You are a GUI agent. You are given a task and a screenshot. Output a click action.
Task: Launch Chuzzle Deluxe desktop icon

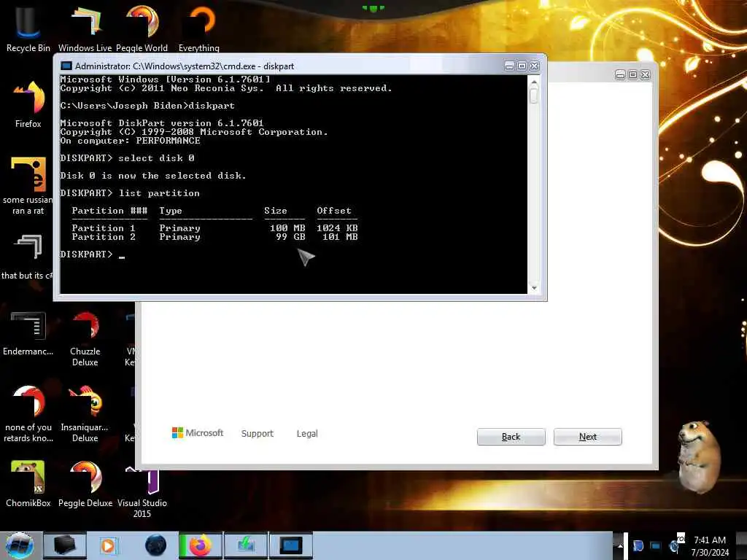coord(85,338)
